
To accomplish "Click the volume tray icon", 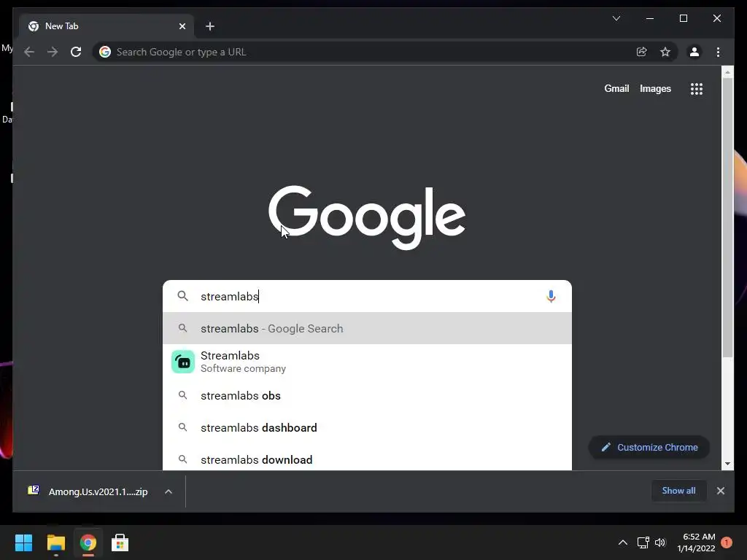I will [659, 542].
